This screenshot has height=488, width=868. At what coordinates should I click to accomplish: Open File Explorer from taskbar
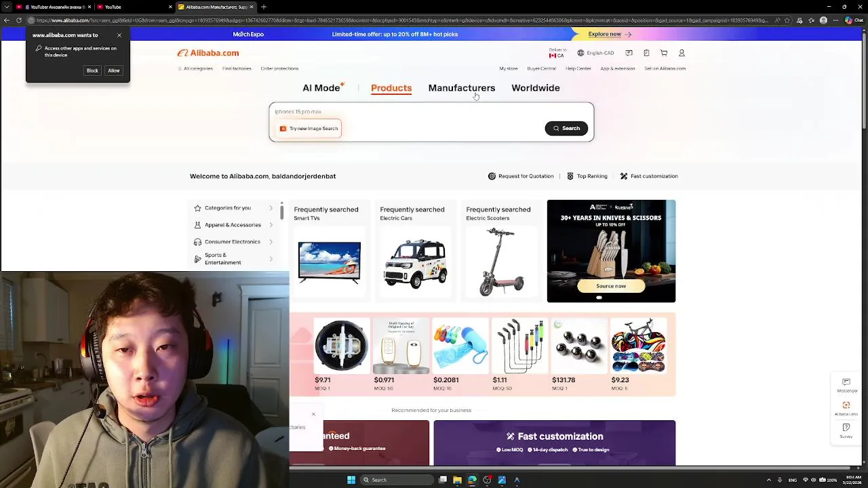(457, 480)
